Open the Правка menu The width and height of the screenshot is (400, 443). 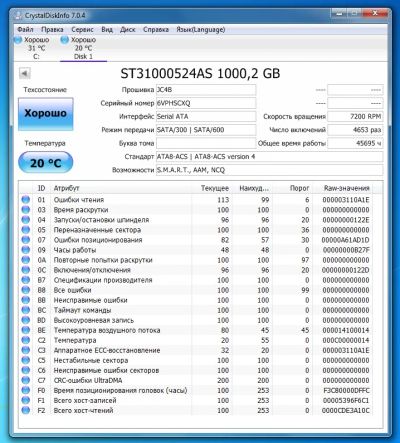click(x=52, y=30)
